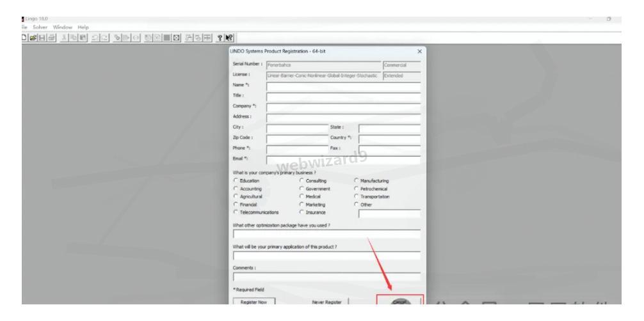
Task: Select the Education radio button
Action: point(237,181)
